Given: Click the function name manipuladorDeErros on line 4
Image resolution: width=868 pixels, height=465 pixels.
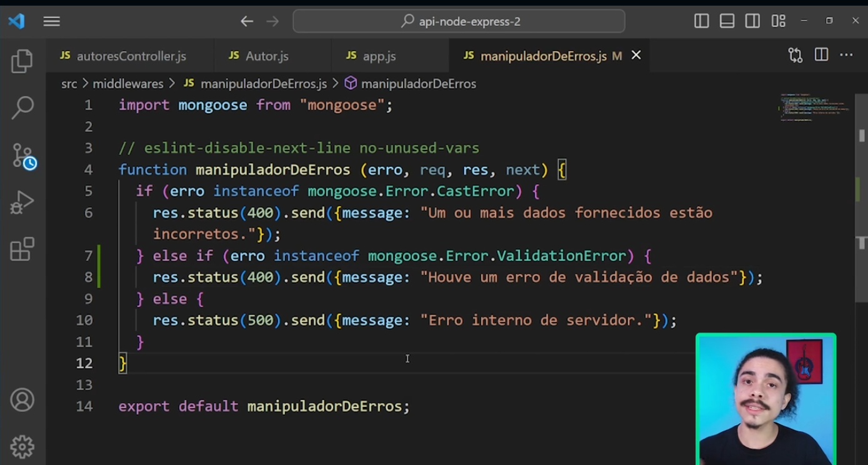Looking at the screenshot, I should (x=273, y=170).
